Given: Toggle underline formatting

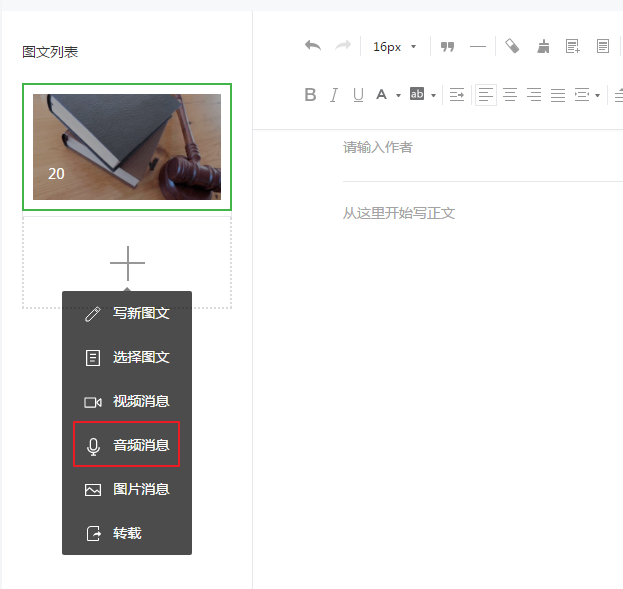Looking at the screenshot, I should [358, 95].
